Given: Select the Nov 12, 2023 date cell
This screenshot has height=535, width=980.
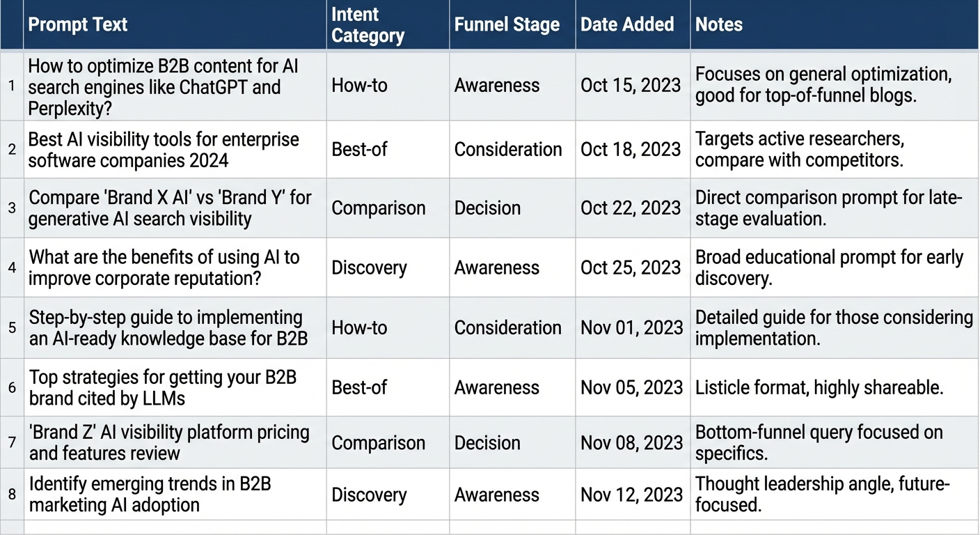Looking at the screenshot, I should coord(631,495).
